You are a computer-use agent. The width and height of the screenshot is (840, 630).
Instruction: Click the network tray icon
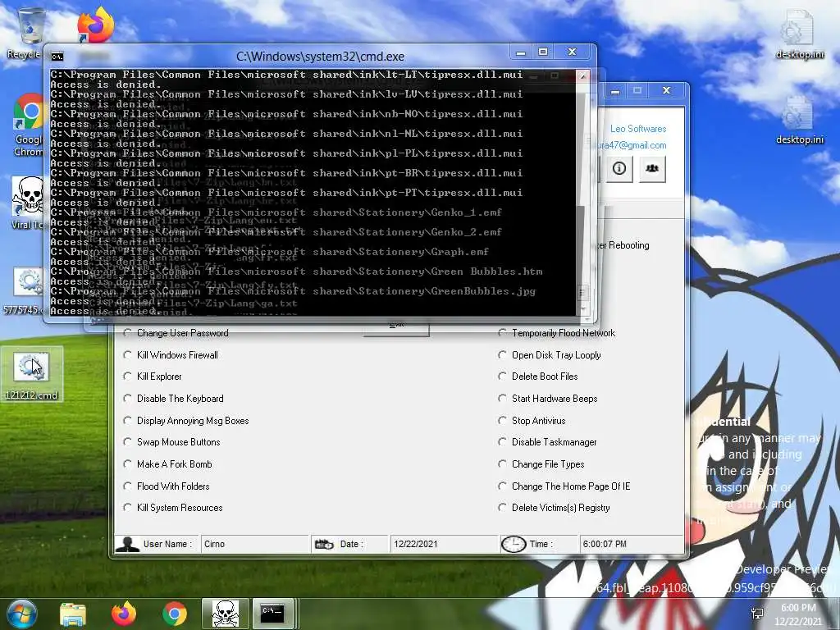point(757,614)
